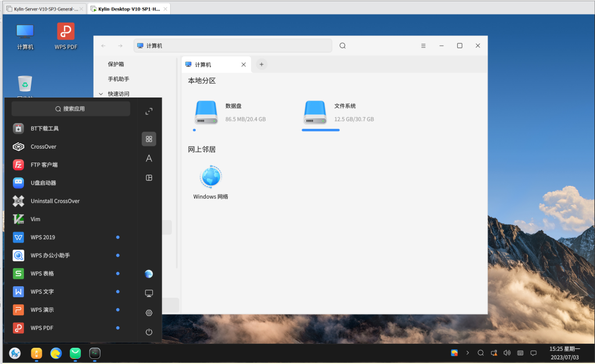Click the Kylin start button on taskbar
The width and height of the screenshot is (595, 364).
(x=15, y=354)
